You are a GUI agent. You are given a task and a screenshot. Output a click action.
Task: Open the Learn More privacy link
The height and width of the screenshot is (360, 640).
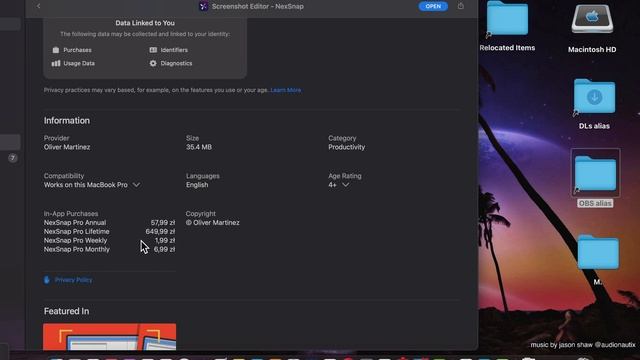tap(286, 90)
